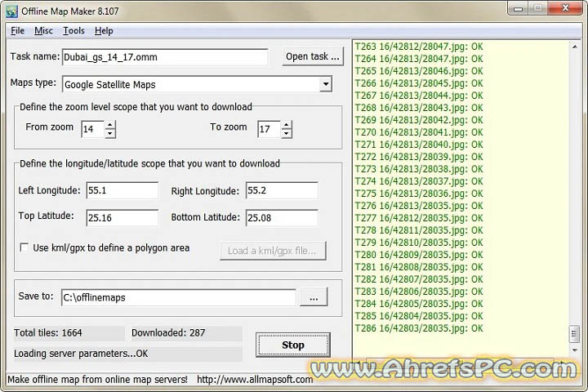Viewport: 588px width, 392px height.
Task: Click log line T272 16/42813/28039.jpg
Action: coord(419,157)
